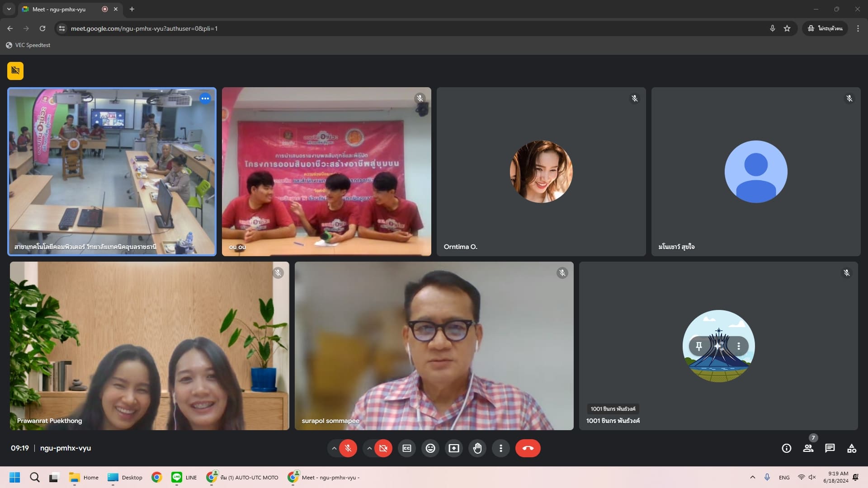Raise your hand
868x488 pixels.
[x=477, y=448]
